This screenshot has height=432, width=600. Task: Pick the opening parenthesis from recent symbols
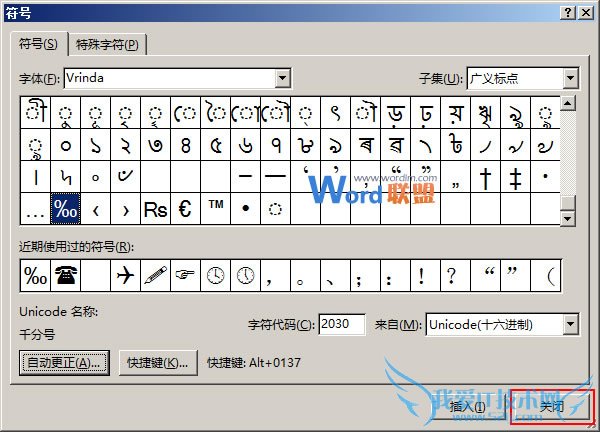click(546, 276)
